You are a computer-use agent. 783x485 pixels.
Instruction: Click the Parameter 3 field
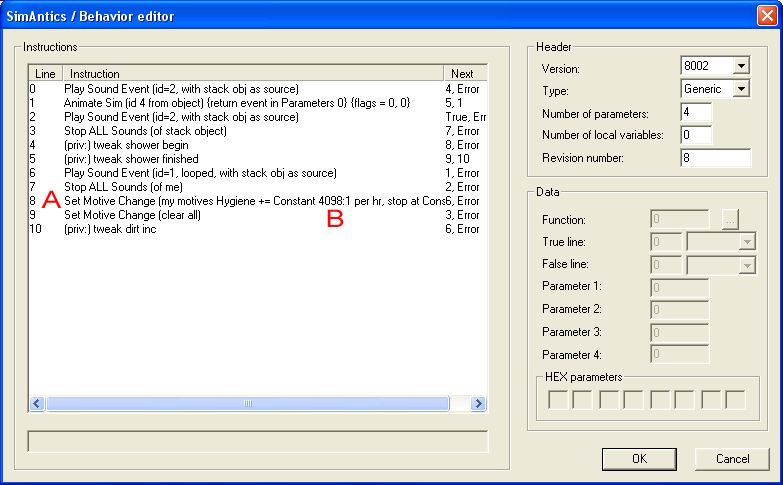680,333
